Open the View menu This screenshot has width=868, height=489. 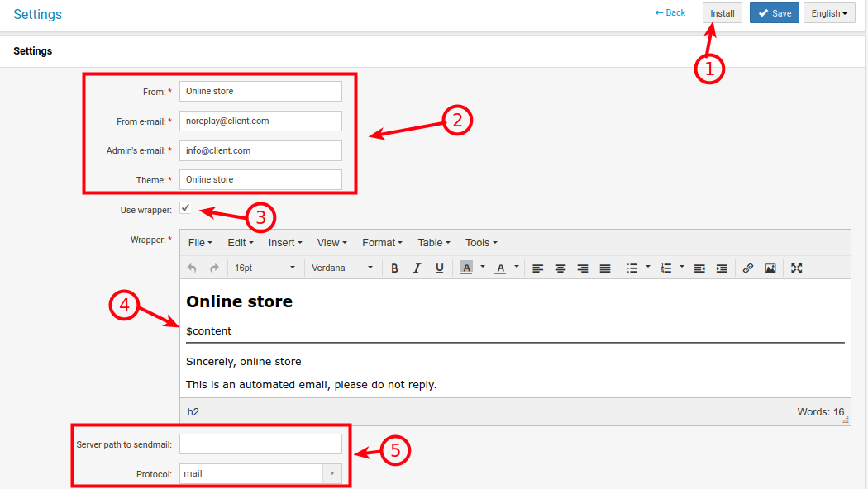click(331, 243)
